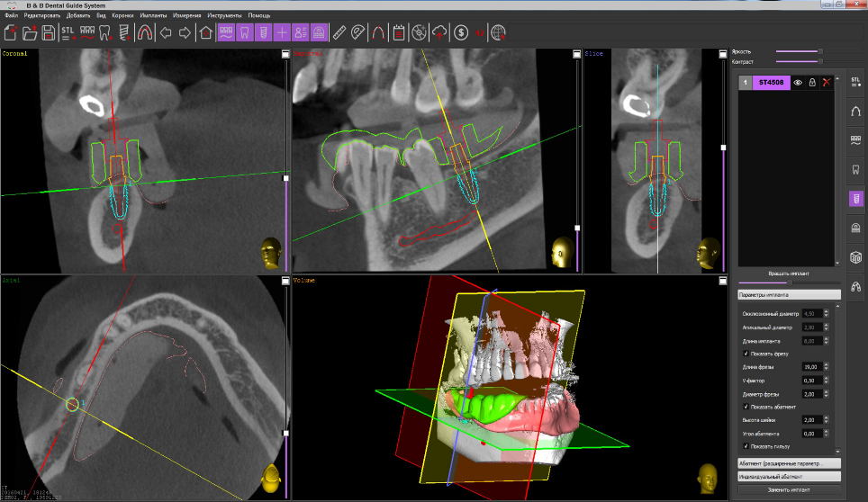Open report clipboard icon
The height and width of the screenshot is (502, 868).
tap(399, 32)
